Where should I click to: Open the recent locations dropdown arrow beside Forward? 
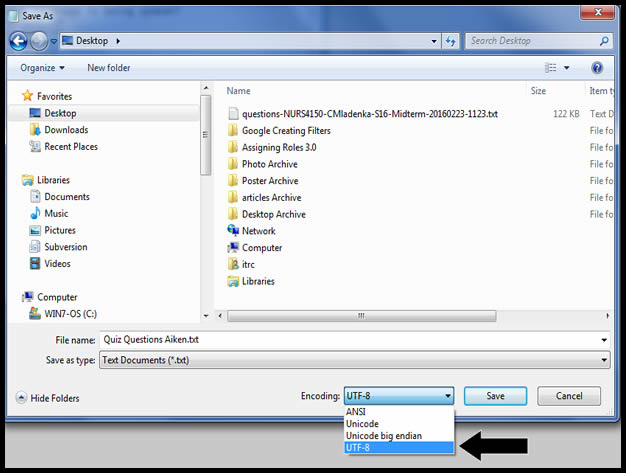point(53,41)
